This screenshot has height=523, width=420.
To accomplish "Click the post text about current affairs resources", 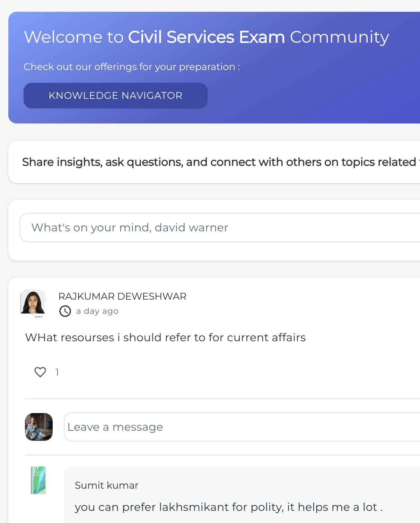I will point(165,337).
